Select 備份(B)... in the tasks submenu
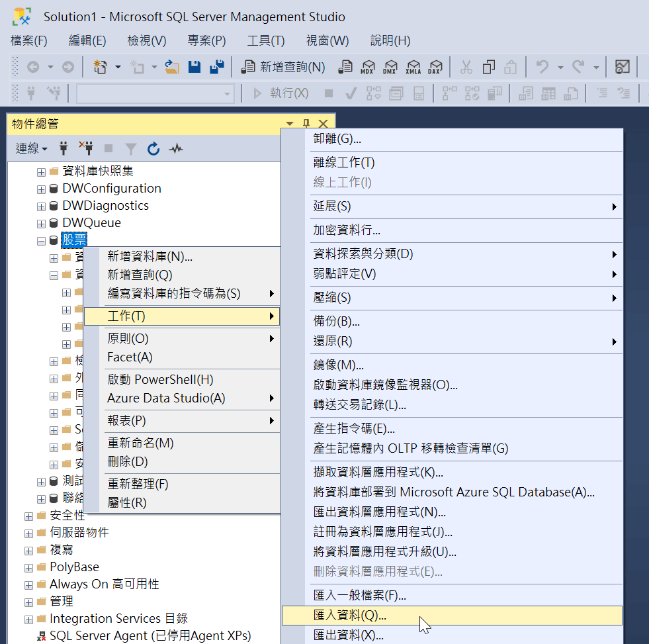The image size is (649, 644). click(x=452, y=321)
